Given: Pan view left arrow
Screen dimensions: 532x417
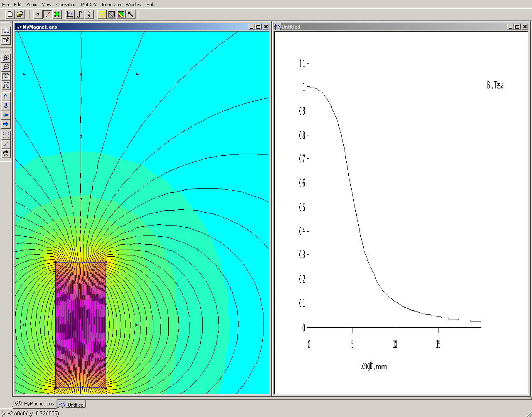Looking at the screenshot, I should [x=6, y=115].
